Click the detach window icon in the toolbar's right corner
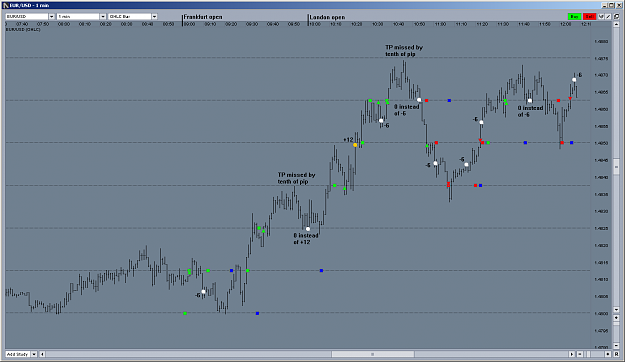 [616, 16]
